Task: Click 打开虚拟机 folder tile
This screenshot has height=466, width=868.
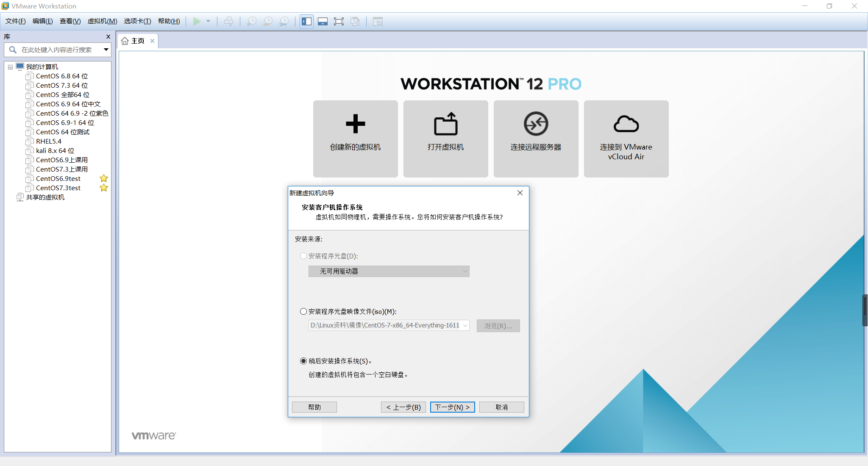Action: point(445,139)
